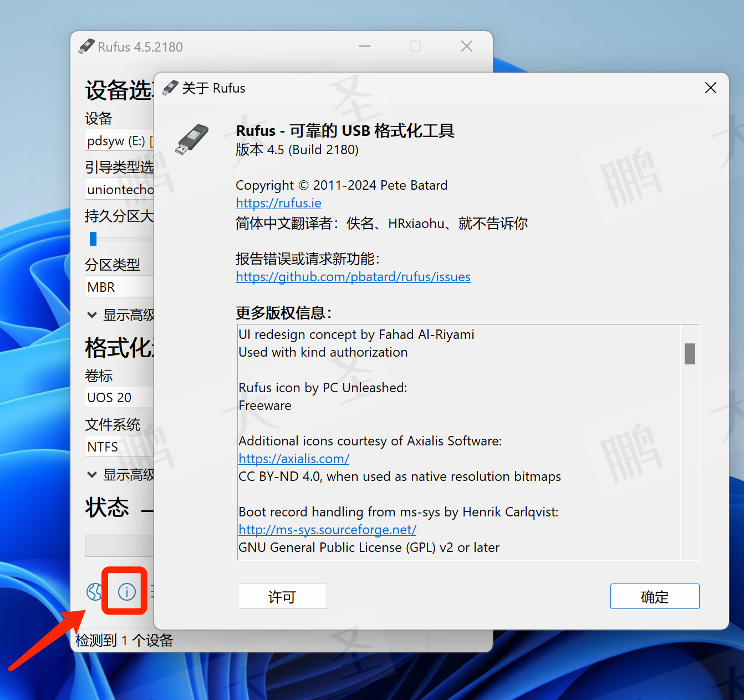The height and width of the screenshot is (700, 744).
Task: Expand 显示高级 options under 分区类型
Action: [120, 315]
